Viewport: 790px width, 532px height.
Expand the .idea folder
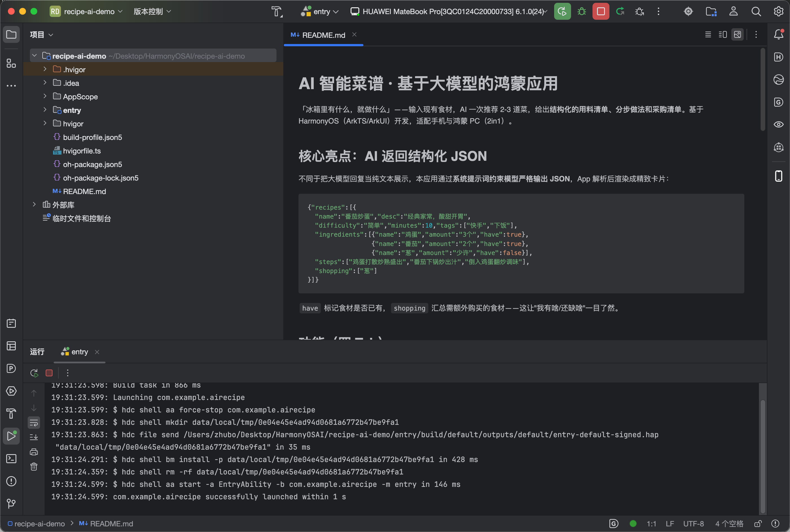tap(45, 82)
